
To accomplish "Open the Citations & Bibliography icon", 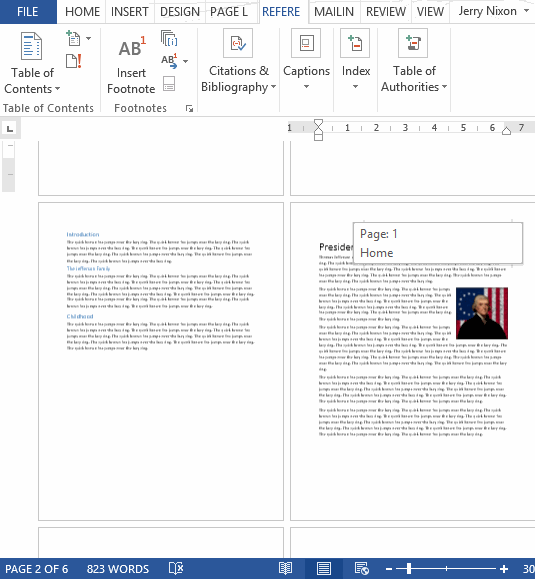I will [x=238, y=43].
